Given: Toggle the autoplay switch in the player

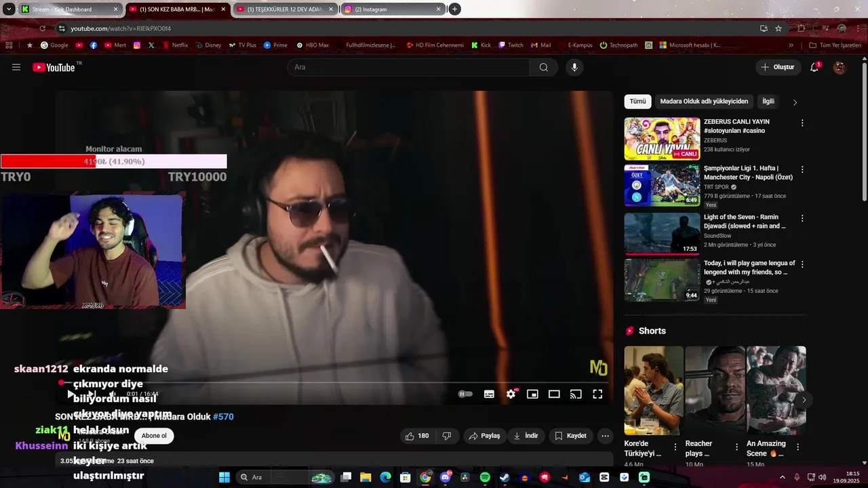Looking at the screenshot, I should coord(465,394).
